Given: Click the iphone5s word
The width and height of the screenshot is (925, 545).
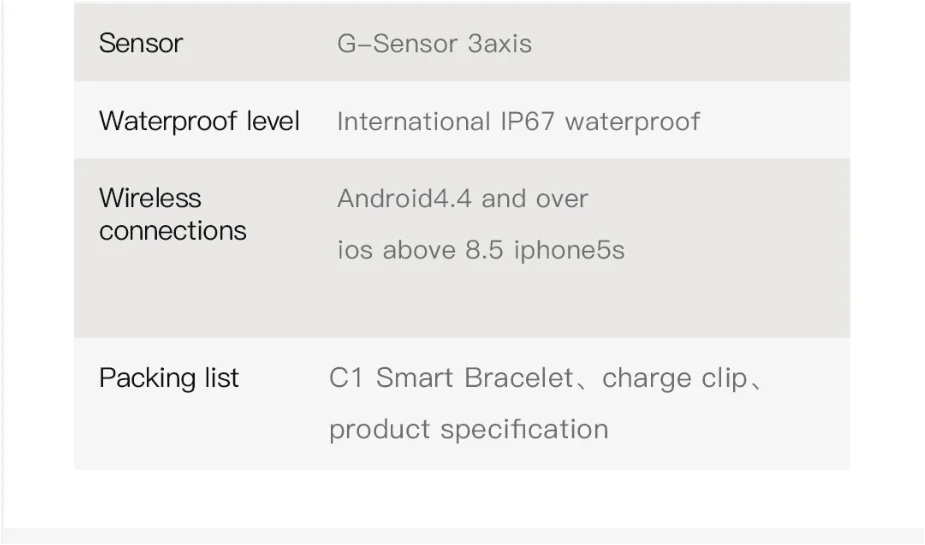Looking at the screenshot, I should pos(569,250).
